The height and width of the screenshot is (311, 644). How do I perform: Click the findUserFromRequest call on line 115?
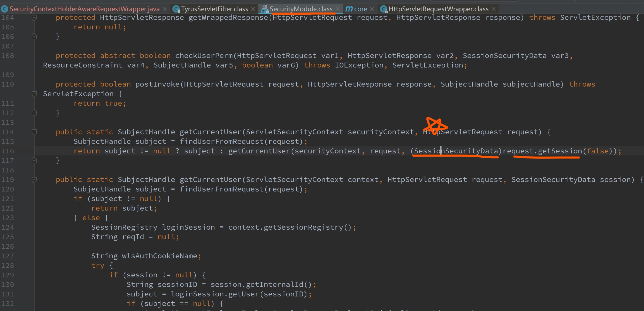pos(222,142)
